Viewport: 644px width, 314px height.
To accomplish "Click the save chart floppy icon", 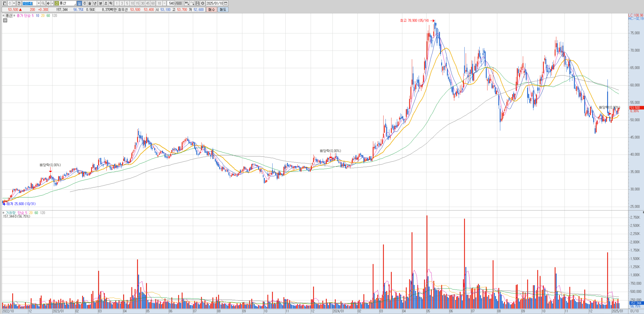I will 197,3.
